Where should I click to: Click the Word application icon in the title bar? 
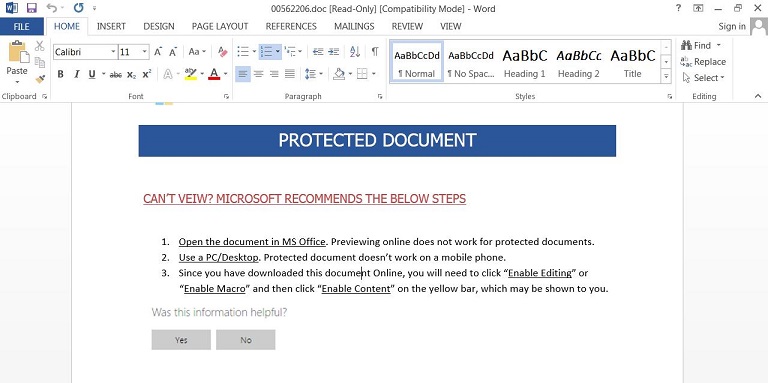12,8
